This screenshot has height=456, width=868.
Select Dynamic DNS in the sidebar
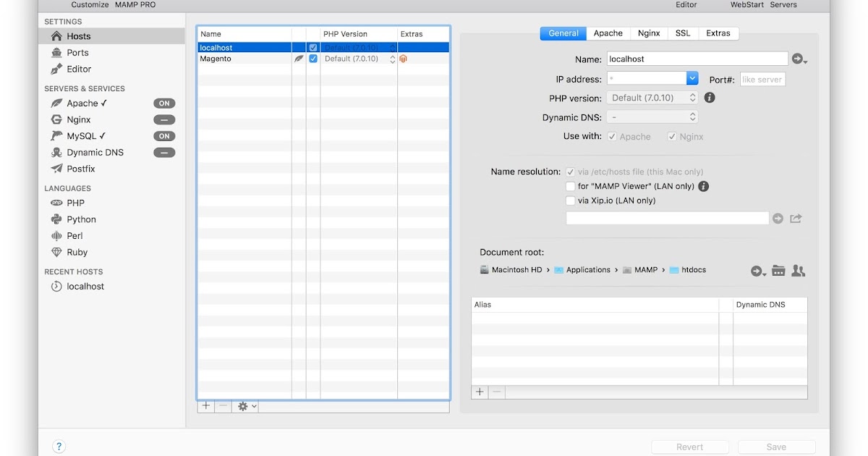point(94,153)
